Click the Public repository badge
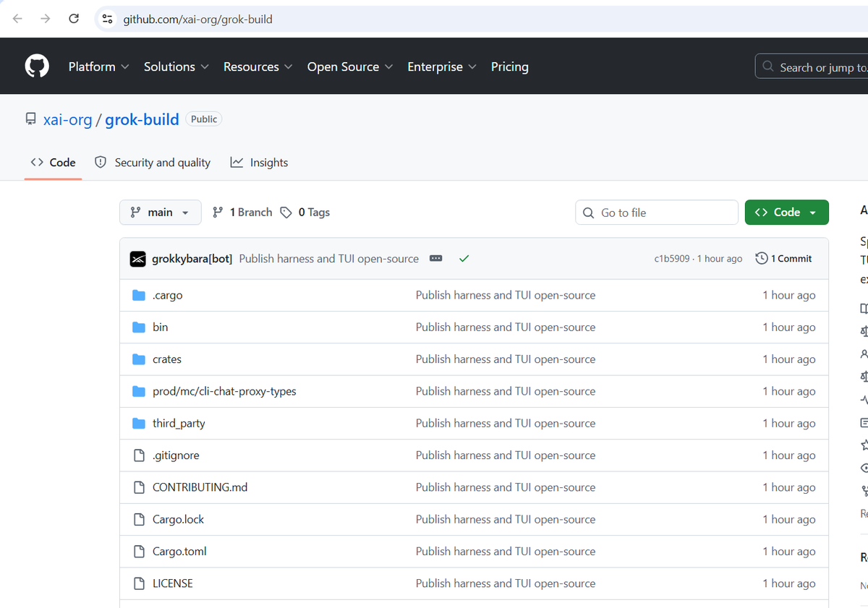The width and height of the screenshot is (868, 608). point(204,119)
